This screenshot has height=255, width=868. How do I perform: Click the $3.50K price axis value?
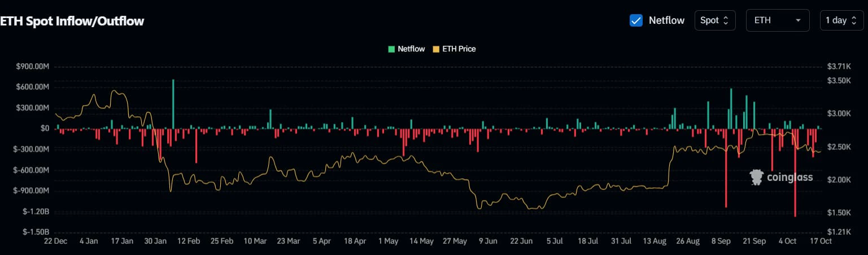[x=838, y=81]
